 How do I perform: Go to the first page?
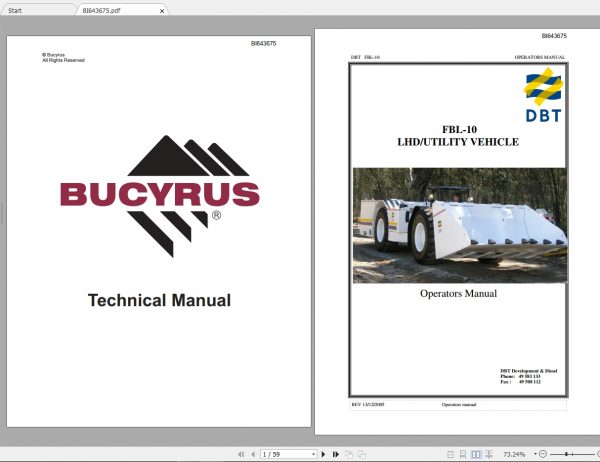pos(241,454)
